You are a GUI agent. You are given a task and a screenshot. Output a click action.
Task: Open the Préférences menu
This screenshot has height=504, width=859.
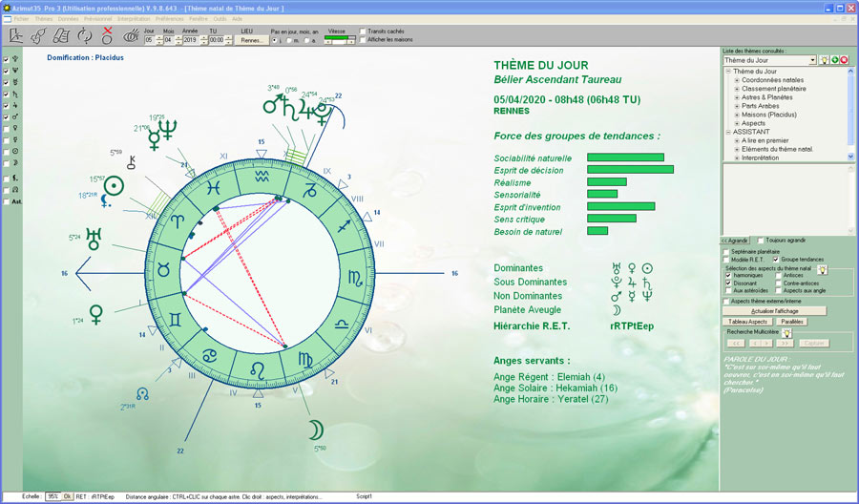pyautogui.click(x=169, y=18)
